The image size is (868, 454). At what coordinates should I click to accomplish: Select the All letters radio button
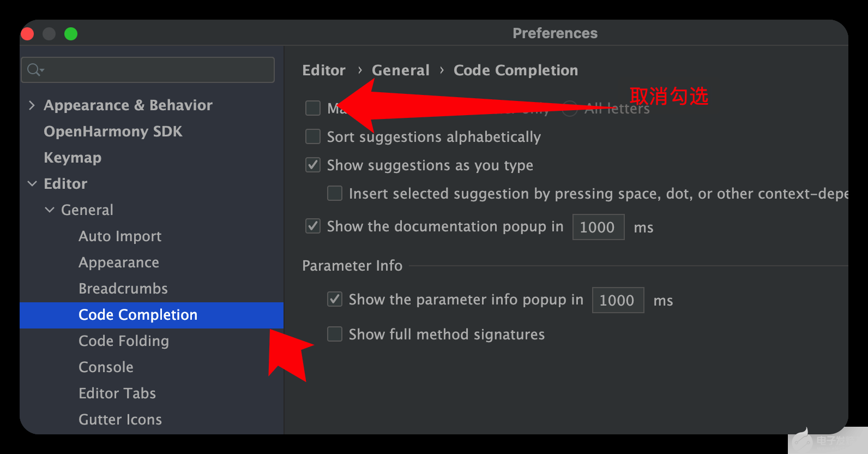[x=570, y=108]
